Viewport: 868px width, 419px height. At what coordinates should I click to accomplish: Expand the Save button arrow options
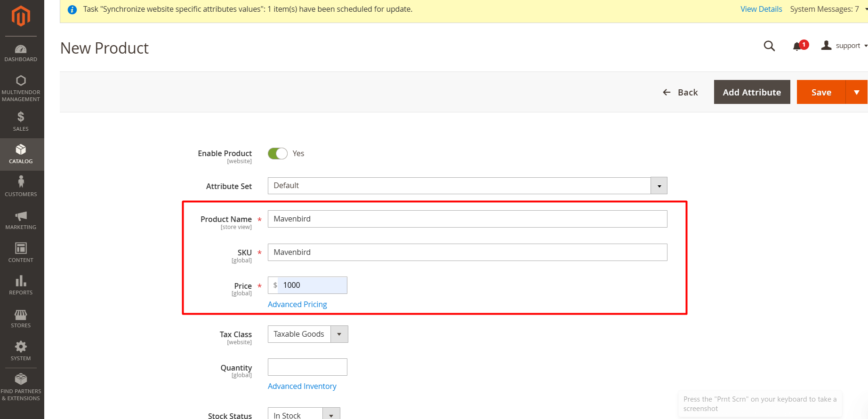857,92
